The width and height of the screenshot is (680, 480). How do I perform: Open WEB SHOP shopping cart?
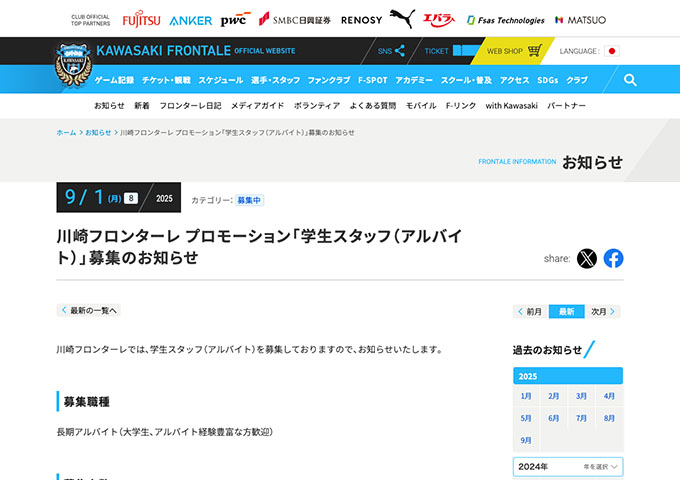click(514, 51)
